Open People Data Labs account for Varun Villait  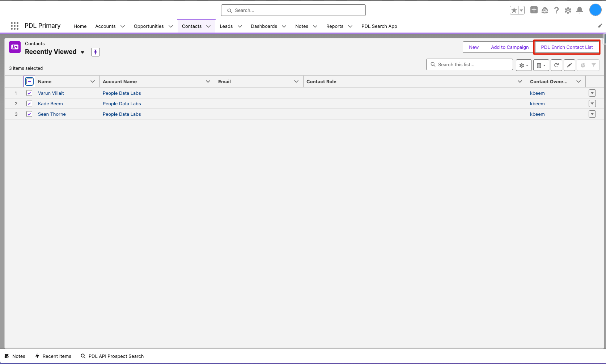[x=122, y=93]
